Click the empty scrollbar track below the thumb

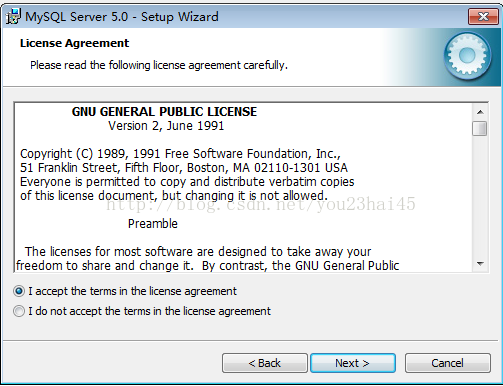[x=480, y=196]
